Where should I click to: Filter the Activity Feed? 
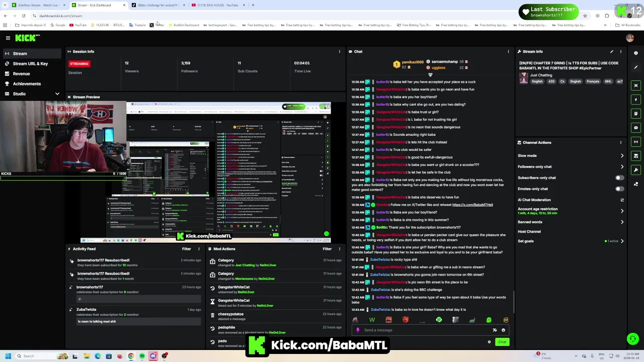pos(186,249)
